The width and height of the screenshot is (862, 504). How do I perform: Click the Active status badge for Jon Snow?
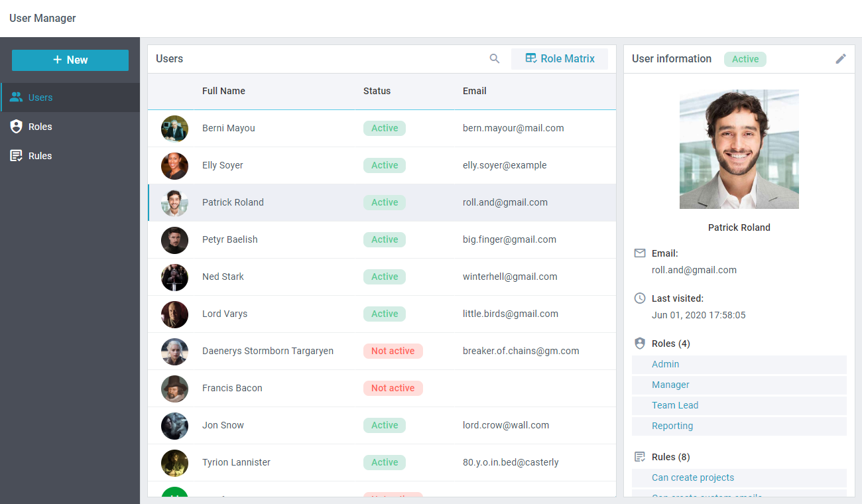tap(385, 425)
